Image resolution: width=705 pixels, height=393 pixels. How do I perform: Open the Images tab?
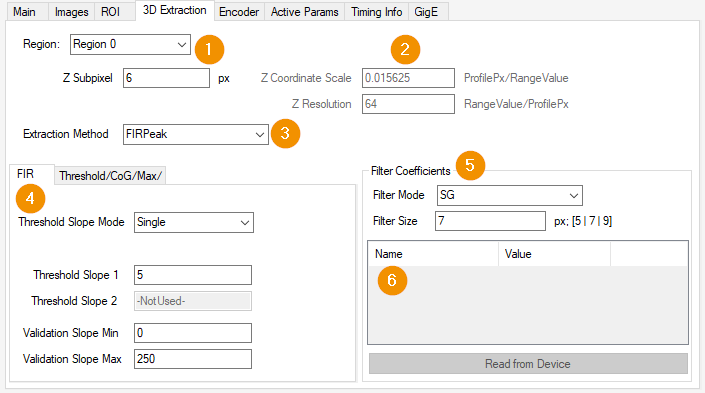pyautogui.click(x=71, y=12)
